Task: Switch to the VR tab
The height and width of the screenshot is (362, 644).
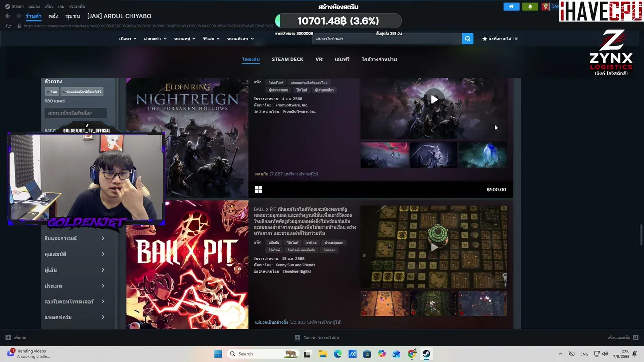Action: (x=319, y=59)
